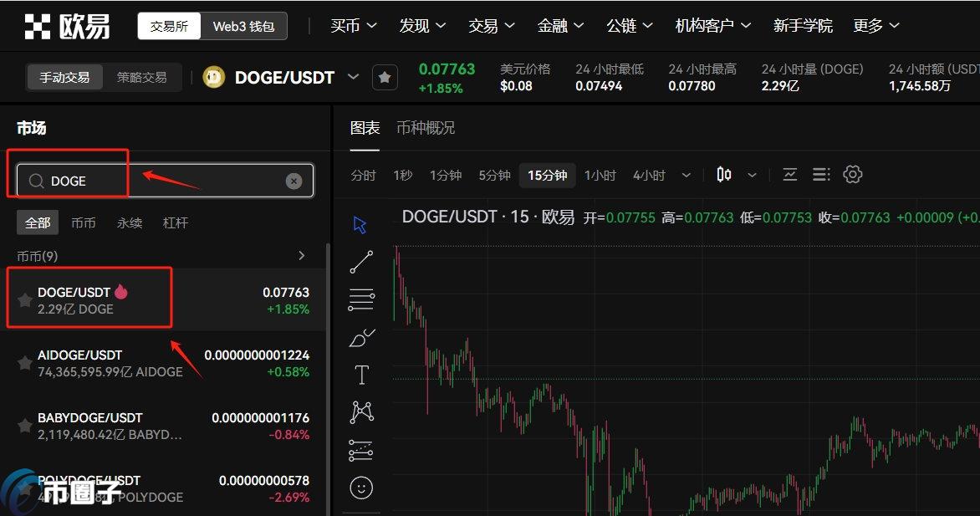Screen dimensions: 980x516
Task: Expand the 交易 menu
Action: [x=491, y=26]
